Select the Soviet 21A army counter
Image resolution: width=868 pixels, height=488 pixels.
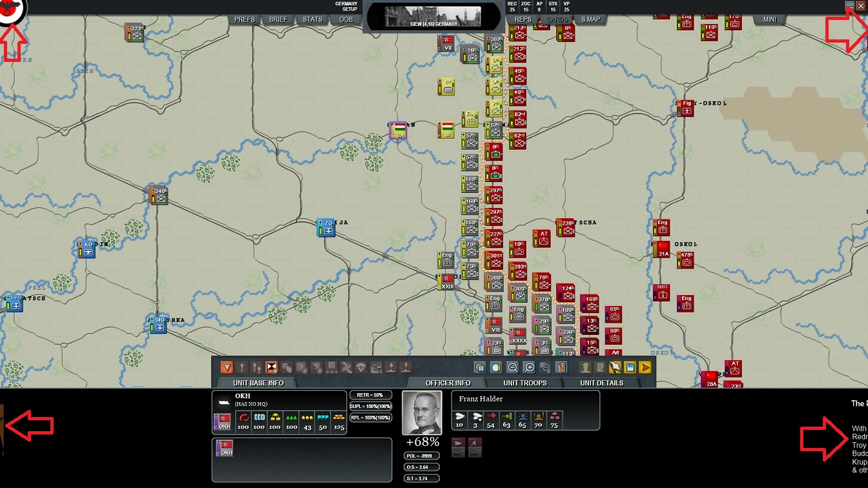pos(662,250)
